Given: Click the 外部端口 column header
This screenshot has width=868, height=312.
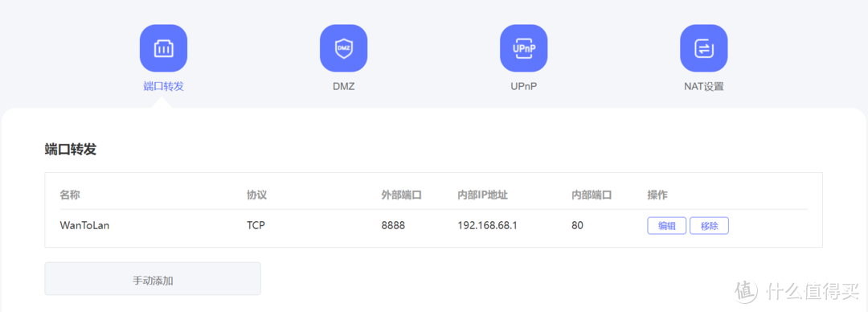Looking at the screenshot, I should point(402,195).
